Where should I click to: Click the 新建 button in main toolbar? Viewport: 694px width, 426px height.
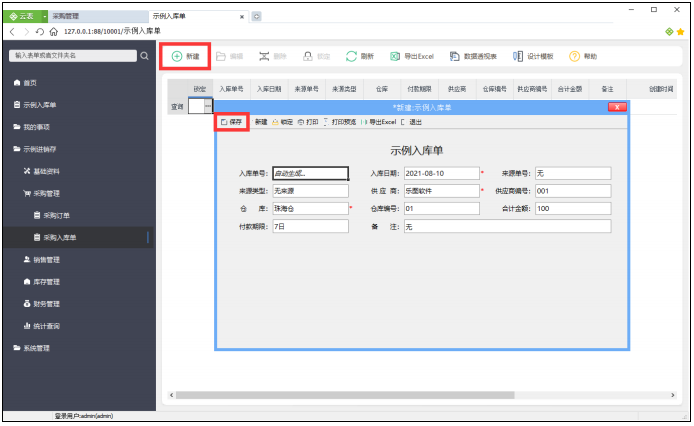click(185, 56)
